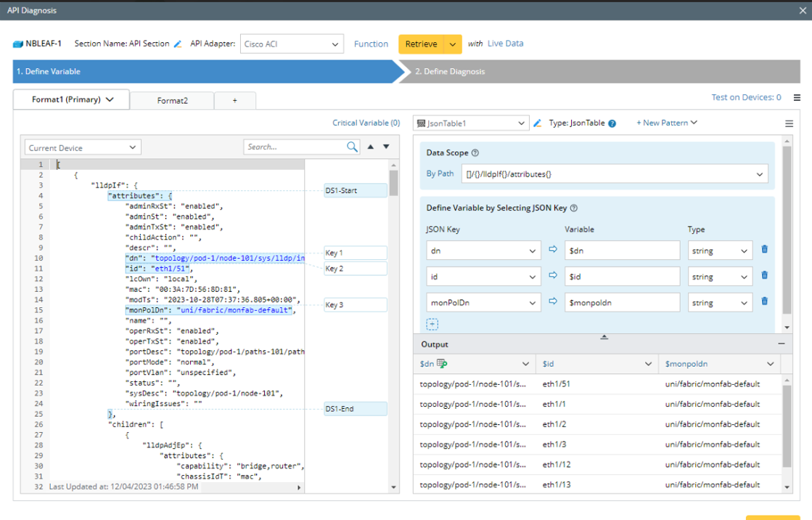Rename JsonTable1 using the edit pencil
The image size is (812, 520).
click(x=538, y=123)
